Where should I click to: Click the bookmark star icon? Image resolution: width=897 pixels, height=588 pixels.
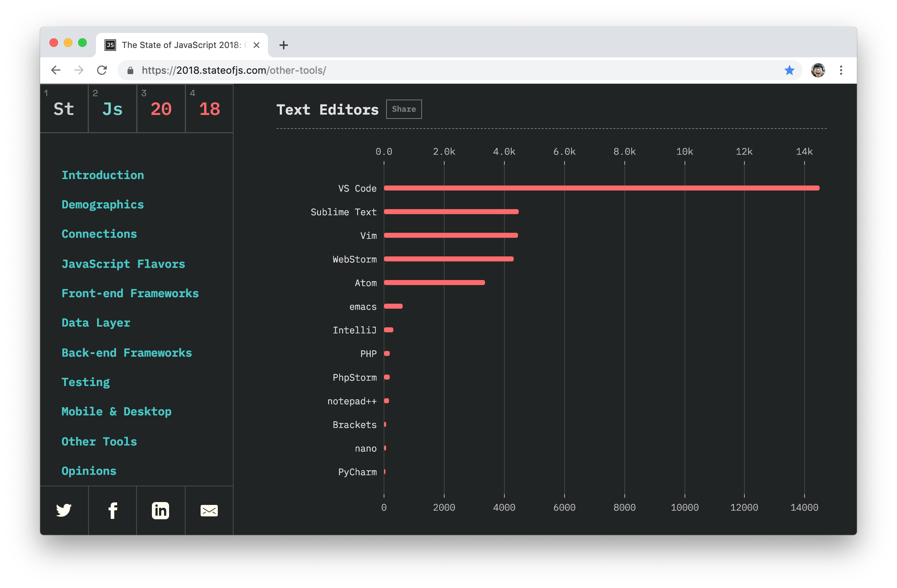789,70
